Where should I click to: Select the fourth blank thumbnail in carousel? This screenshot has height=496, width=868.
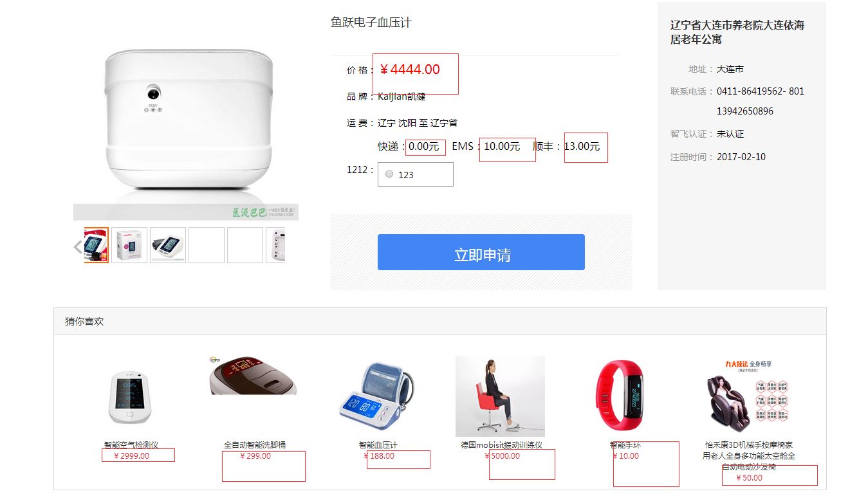tap(207, 245)
